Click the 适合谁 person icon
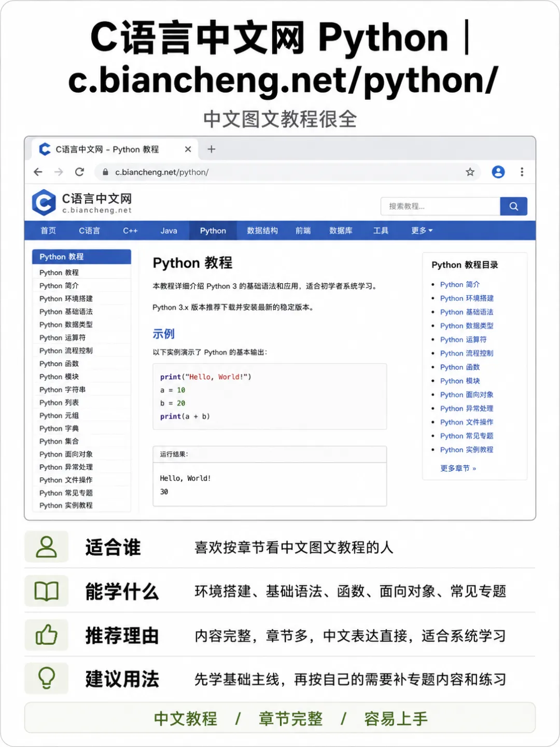Viewport: 560px width, 747px height. click(47, 547)
